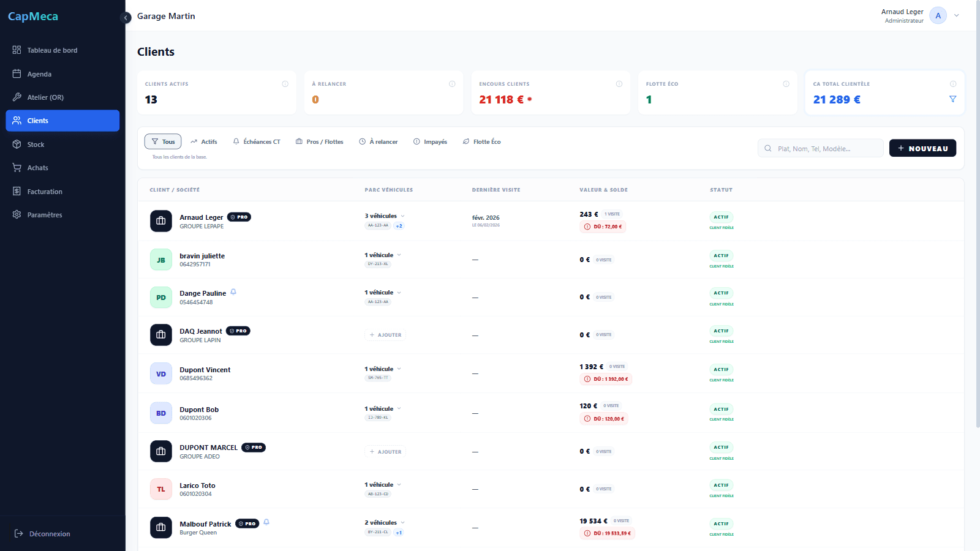Toggle the Échéances CT filter
This screenshot has width=980, height=551.
coord(257,141)
